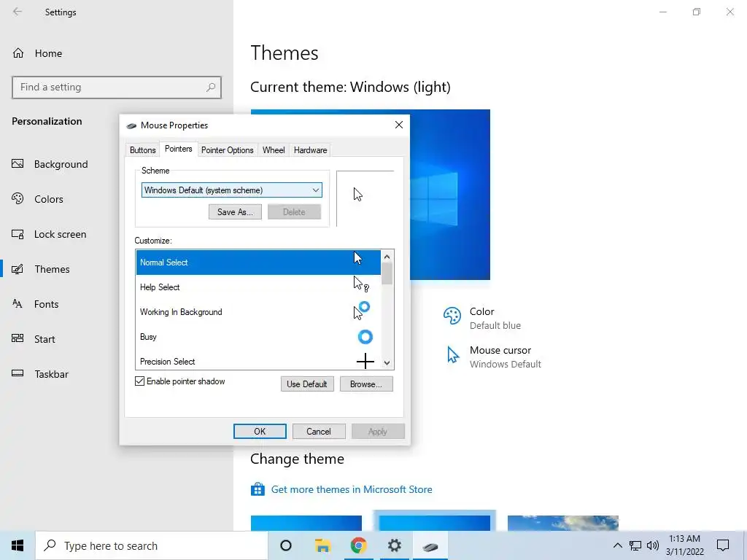The width and height of the screenshot is (747, 560).
Task: Select the Pointers tab
Action: (x=178, y=149)
